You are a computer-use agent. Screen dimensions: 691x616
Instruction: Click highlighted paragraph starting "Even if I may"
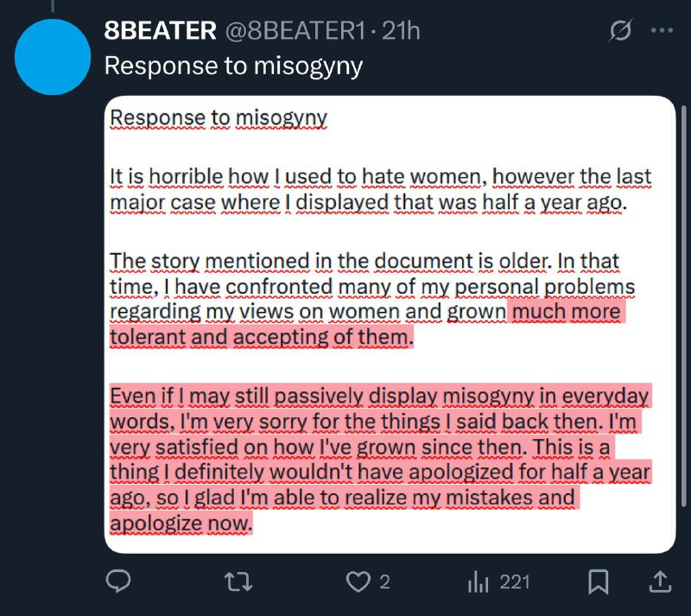click(x=380, y=460)
